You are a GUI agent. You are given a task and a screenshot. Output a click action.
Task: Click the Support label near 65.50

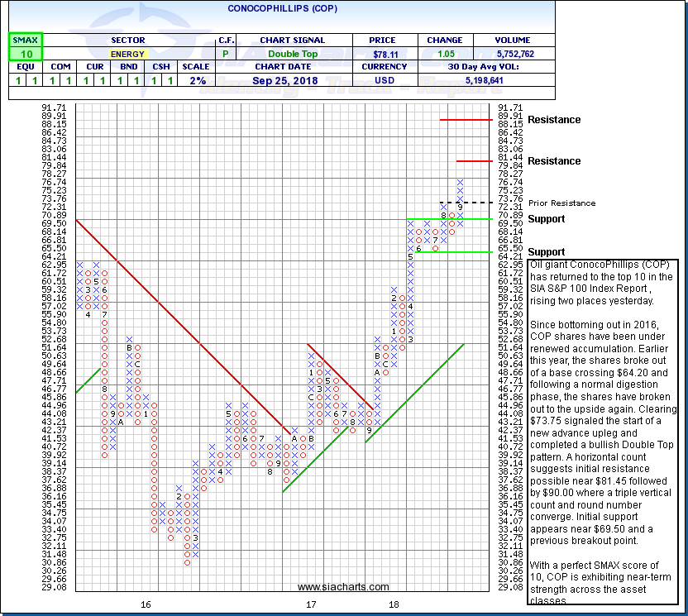546,252
